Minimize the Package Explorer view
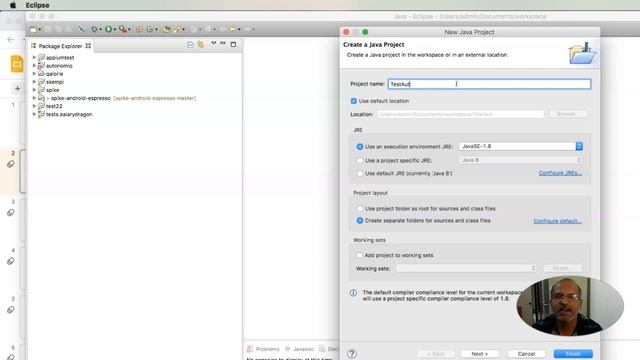The image size is (640, 360). pos(223,43)
